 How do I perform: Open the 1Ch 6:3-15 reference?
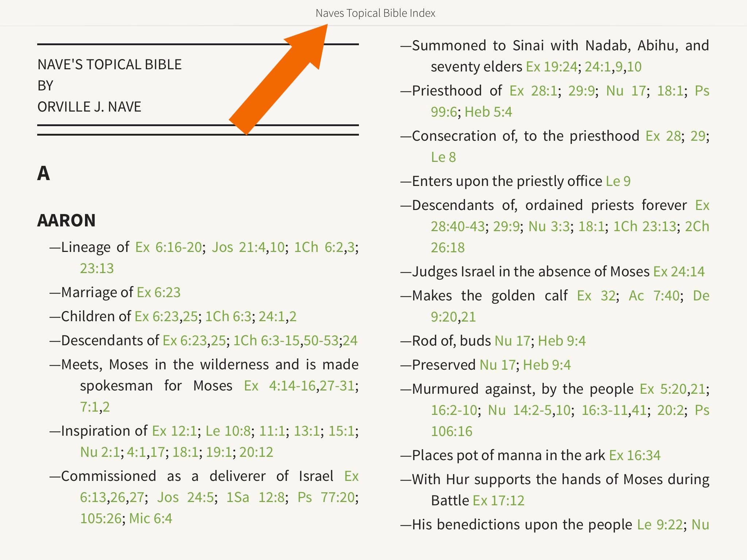tap(267, 341)
